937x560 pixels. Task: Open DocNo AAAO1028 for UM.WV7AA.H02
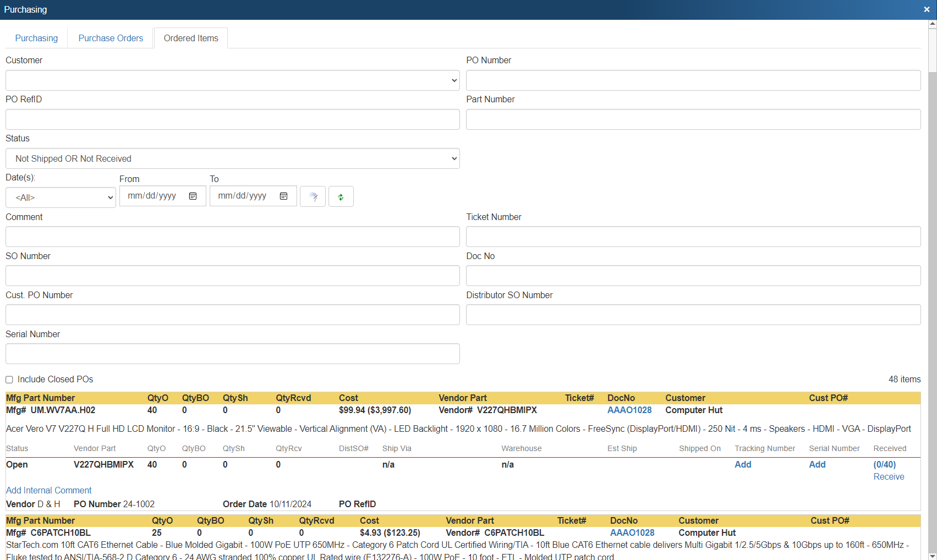(629, 410)
